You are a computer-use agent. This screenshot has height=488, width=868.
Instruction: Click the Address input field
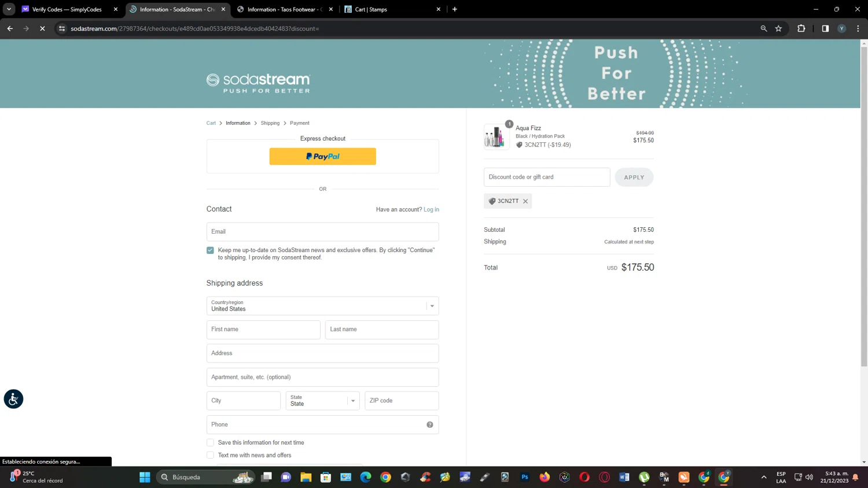coord(322,353)
